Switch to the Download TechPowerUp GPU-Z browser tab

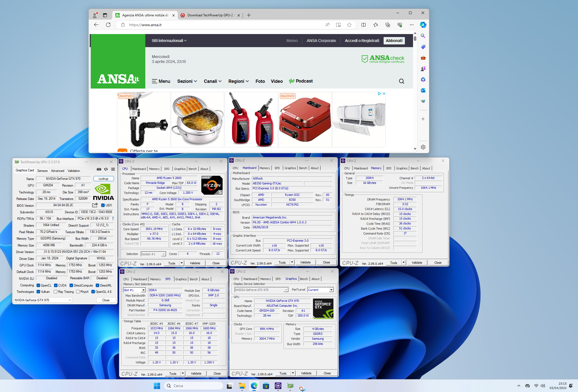[x=210, y=15]
